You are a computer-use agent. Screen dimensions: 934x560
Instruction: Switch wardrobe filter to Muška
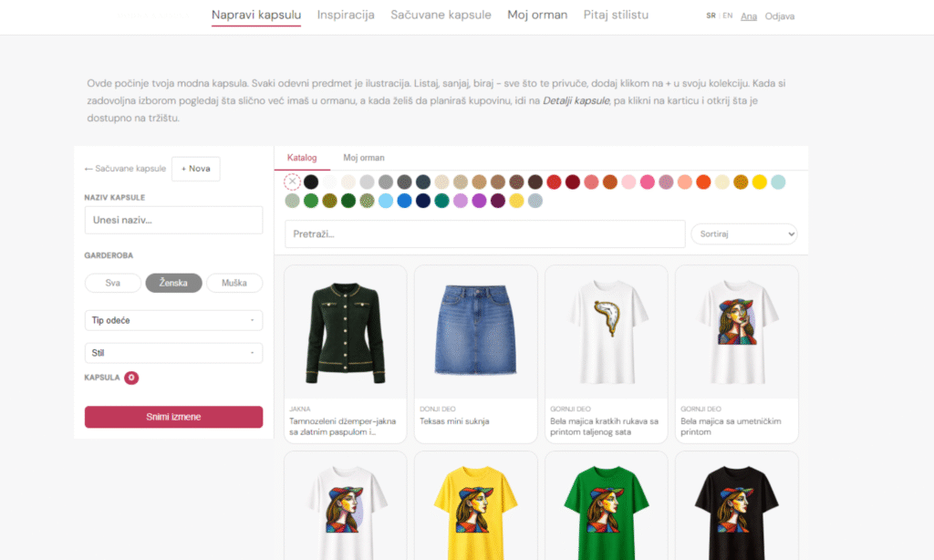(x=233, y=283)
